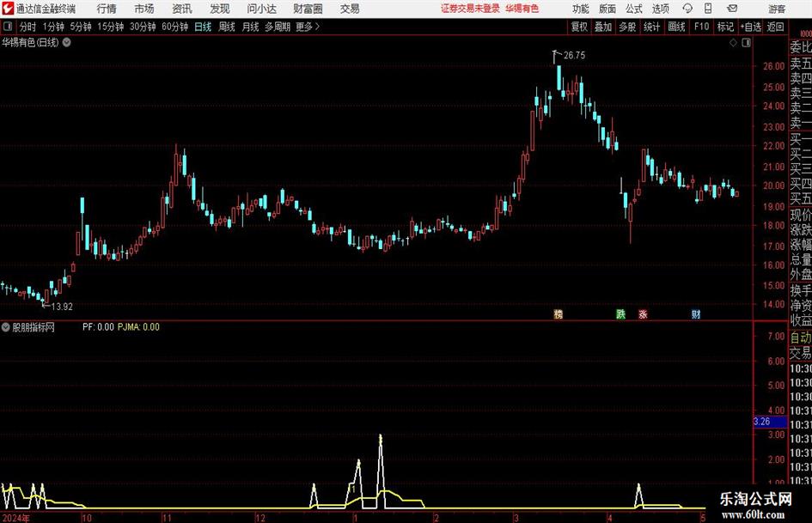Open the 问小达 menu

[x=261, y=9]
